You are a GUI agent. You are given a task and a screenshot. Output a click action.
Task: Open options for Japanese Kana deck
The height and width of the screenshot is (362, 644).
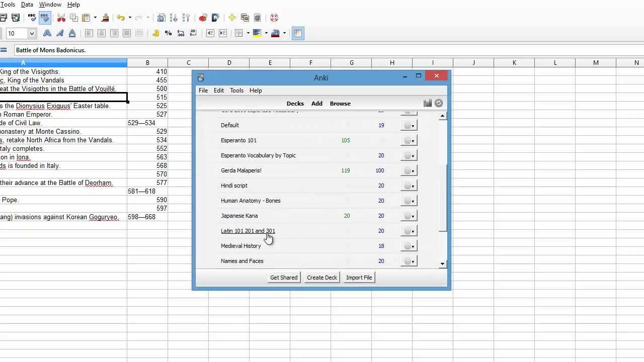pos(409,216)
